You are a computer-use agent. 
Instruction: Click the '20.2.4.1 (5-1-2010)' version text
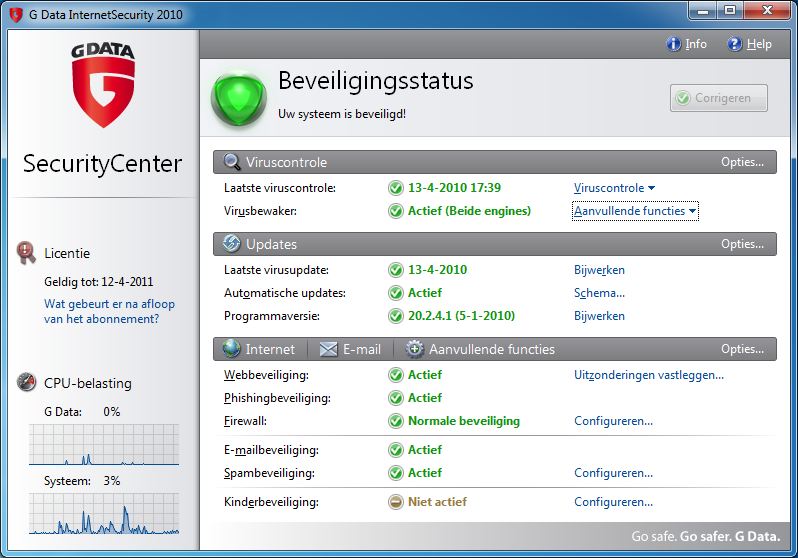click(462, 316)
